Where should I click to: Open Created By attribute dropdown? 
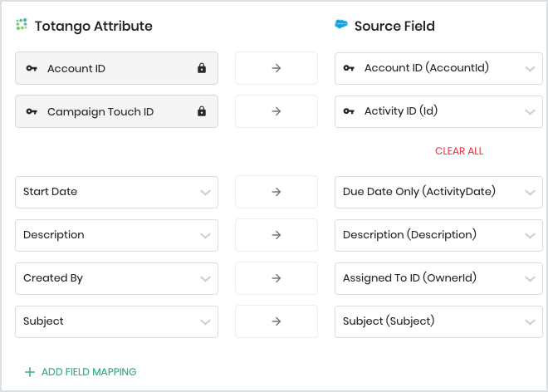[x=117, y=279]
